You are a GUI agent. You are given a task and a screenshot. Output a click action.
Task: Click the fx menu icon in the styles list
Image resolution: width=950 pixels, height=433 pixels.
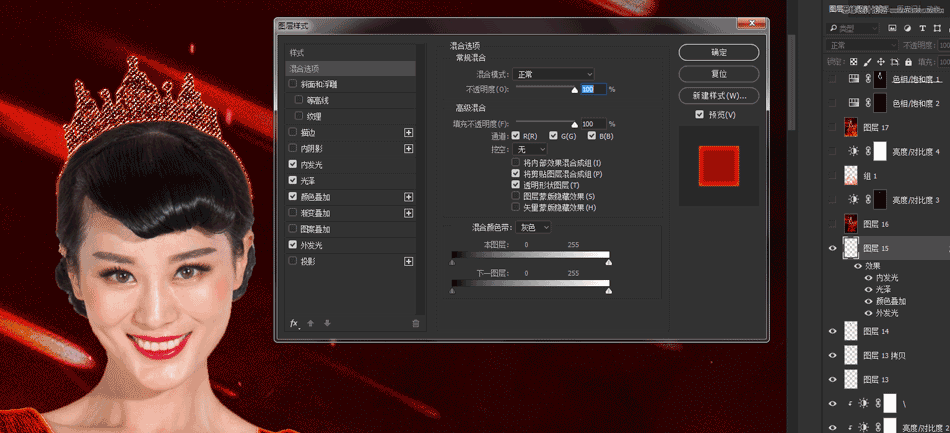[294, 323]
